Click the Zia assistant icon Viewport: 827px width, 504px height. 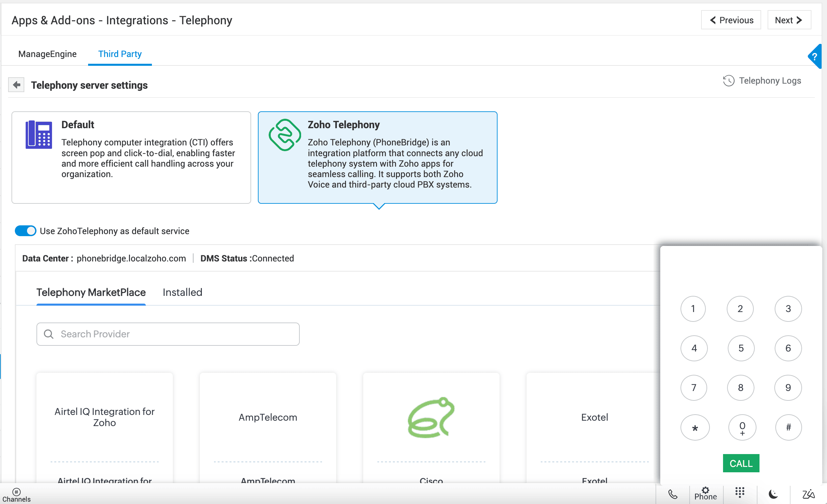point(808,494)
